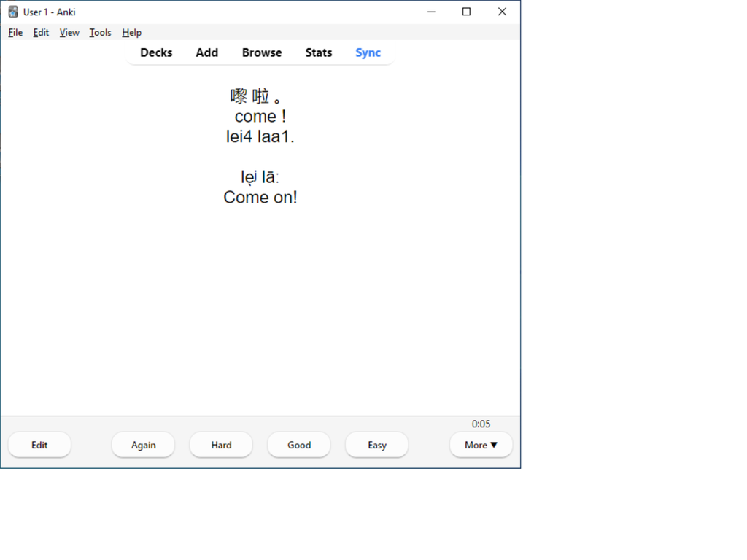Open the Browse card browser
This screenshot has height=560, width=747.
click(262, 52)
